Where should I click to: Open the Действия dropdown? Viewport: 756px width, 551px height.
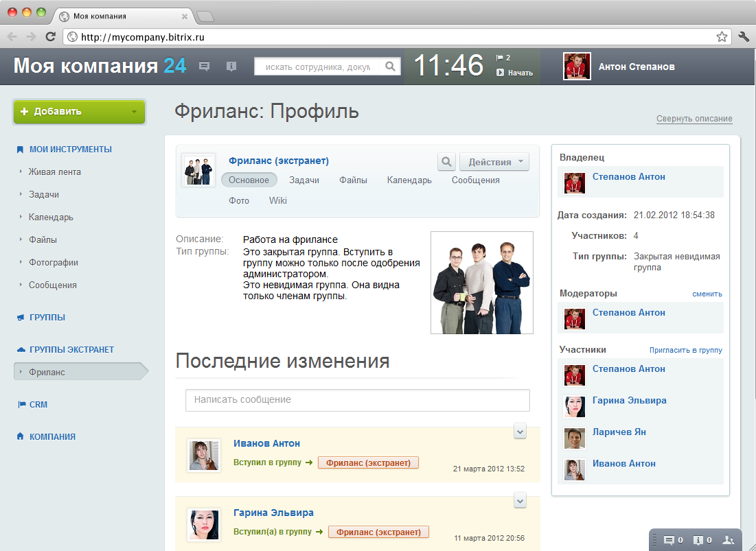[494, 162]
